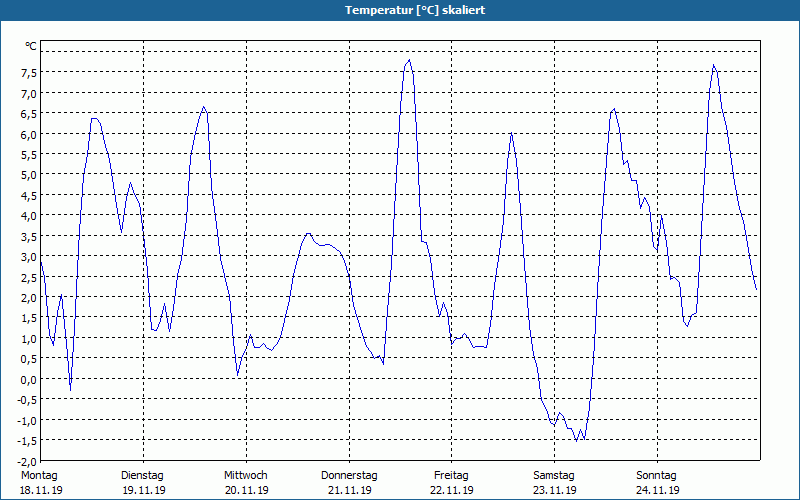Select the Freitag day label
This screenshot has width=800, height=500.
452,476
